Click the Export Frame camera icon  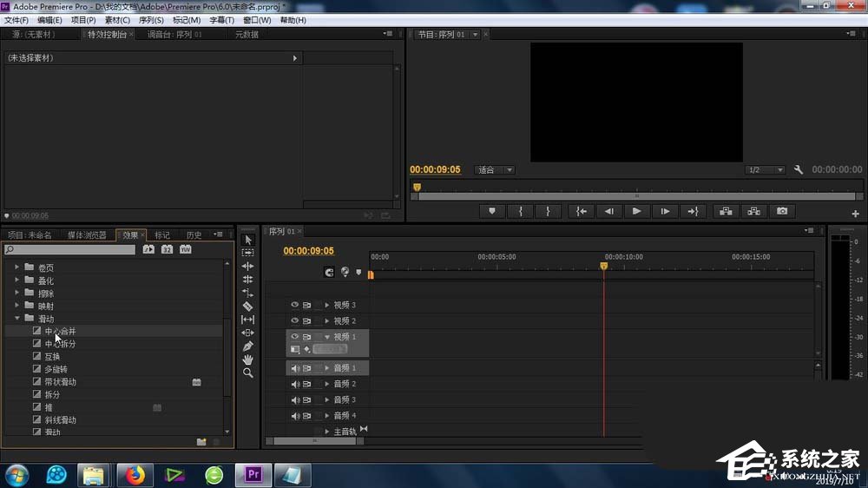coord(782,211)
